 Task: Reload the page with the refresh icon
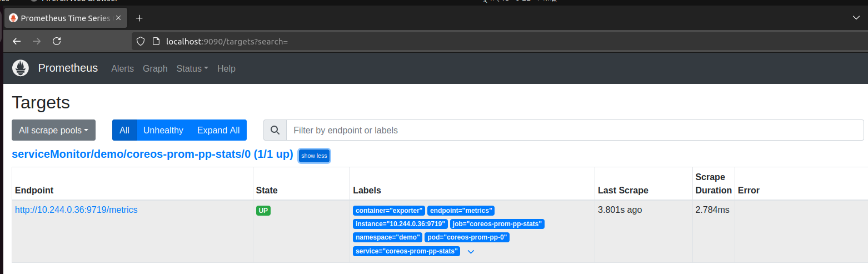pyautogui.click(x=56, y=41)
